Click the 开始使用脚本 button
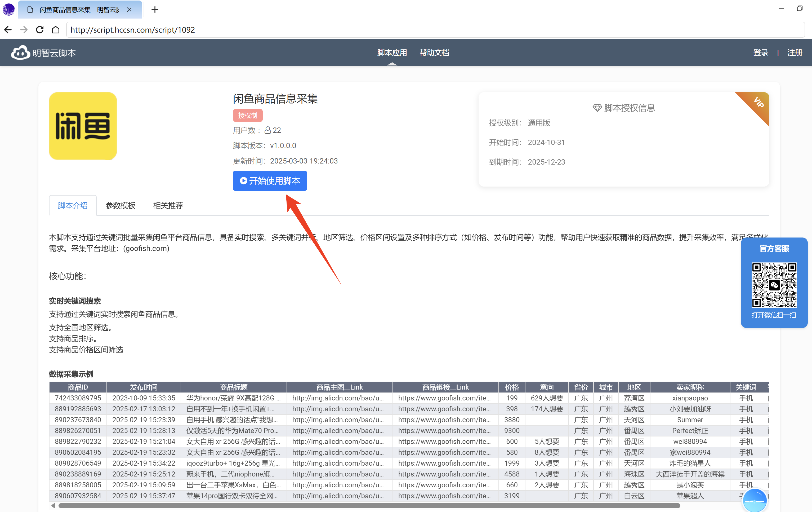The width and height of the screenshot is (812, 512). pyautogui.click(x=270, y=180)
